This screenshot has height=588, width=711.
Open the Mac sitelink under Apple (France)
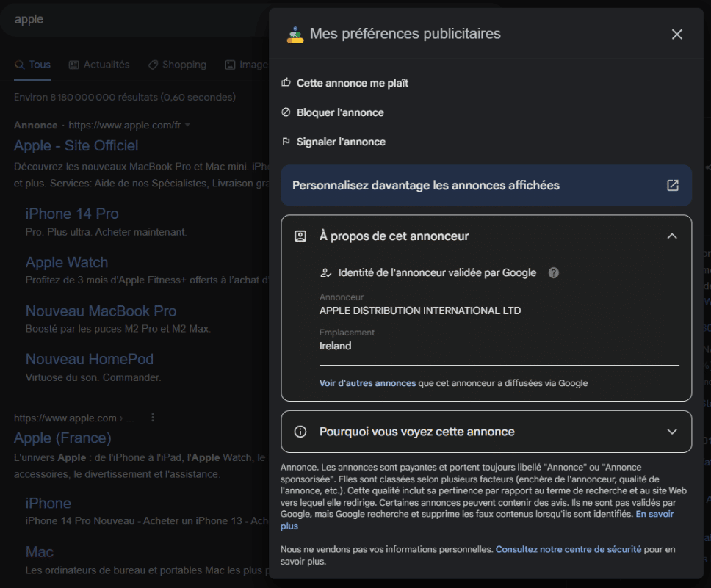[x=40, y=552]
